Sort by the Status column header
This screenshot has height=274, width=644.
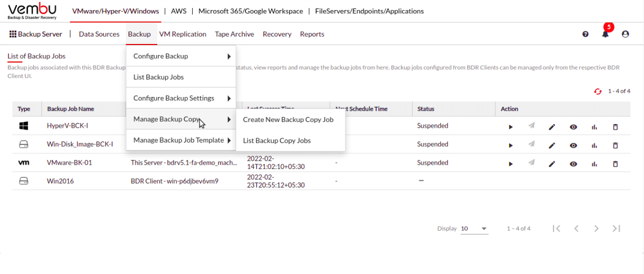point(426,109)
